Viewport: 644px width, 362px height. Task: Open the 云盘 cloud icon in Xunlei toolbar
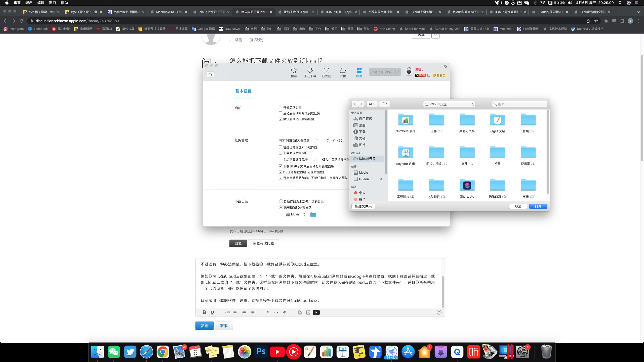pyautogui.click(x=343, y=72)
